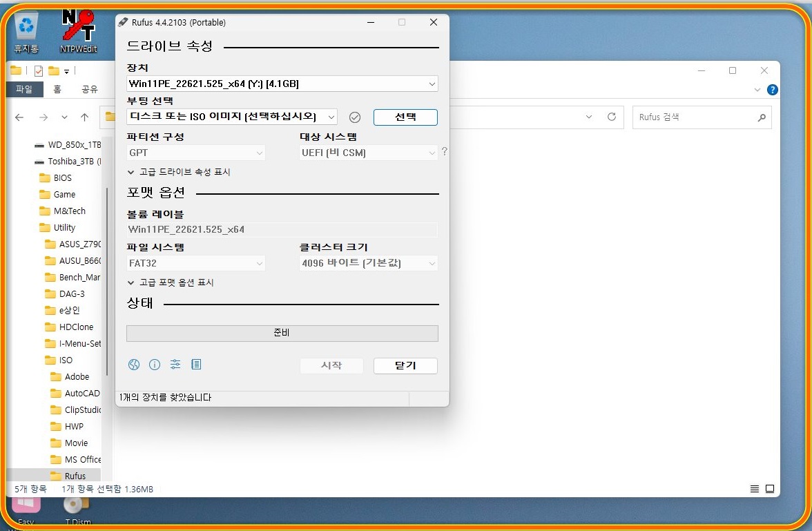Click the Explorer help question icon
The width and height of the screenshot is (812, 531).
point(772,90)
